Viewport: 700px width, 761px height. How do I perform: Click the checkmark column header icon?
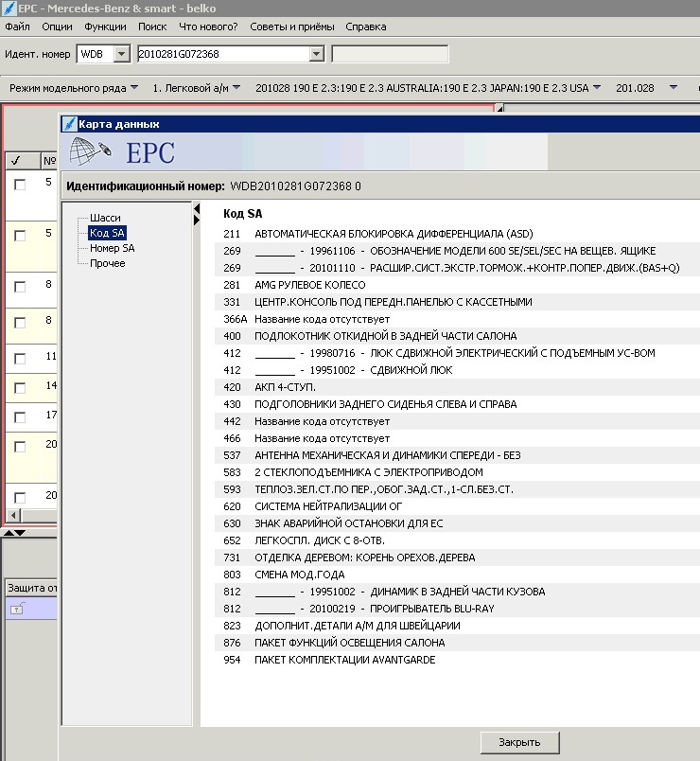(x=18, y=160)
